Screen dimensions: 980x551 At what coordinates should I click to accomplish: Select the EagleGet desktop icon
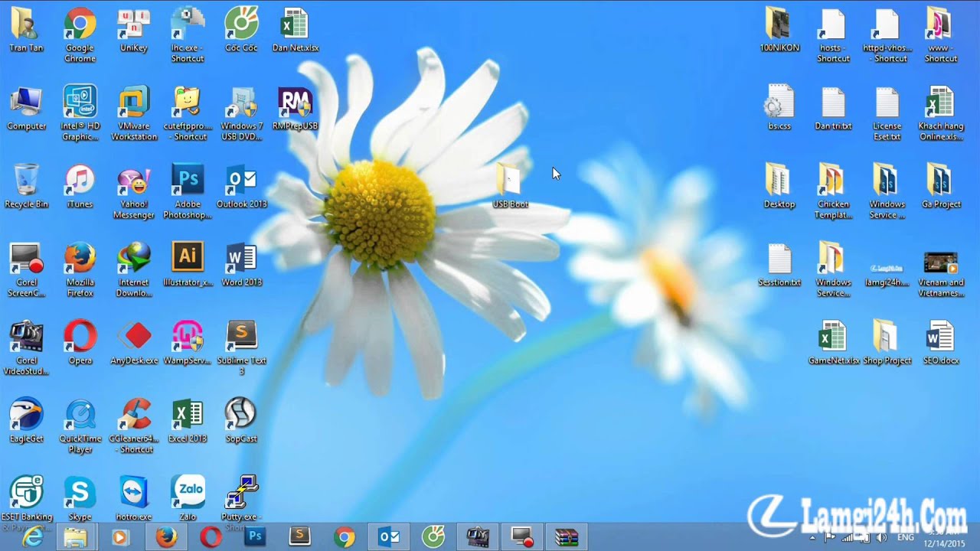point(26,420)
